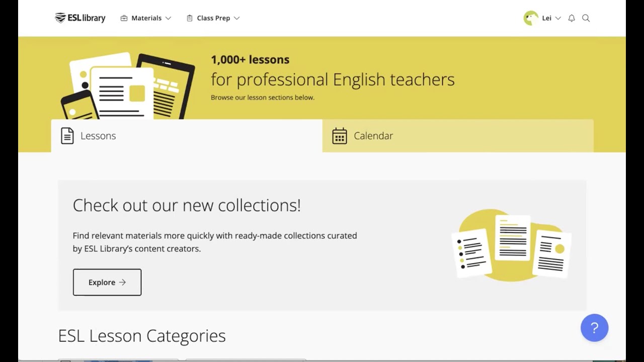
Task: Switch to the Lessons tab
Action: (187, 136)
